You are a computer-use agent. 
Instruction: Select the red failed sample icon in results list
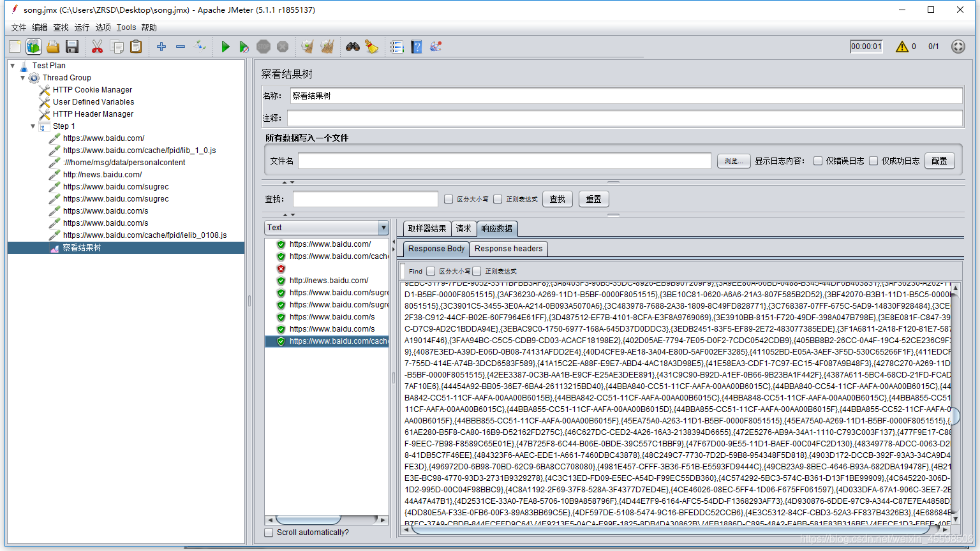click(281, 268)
